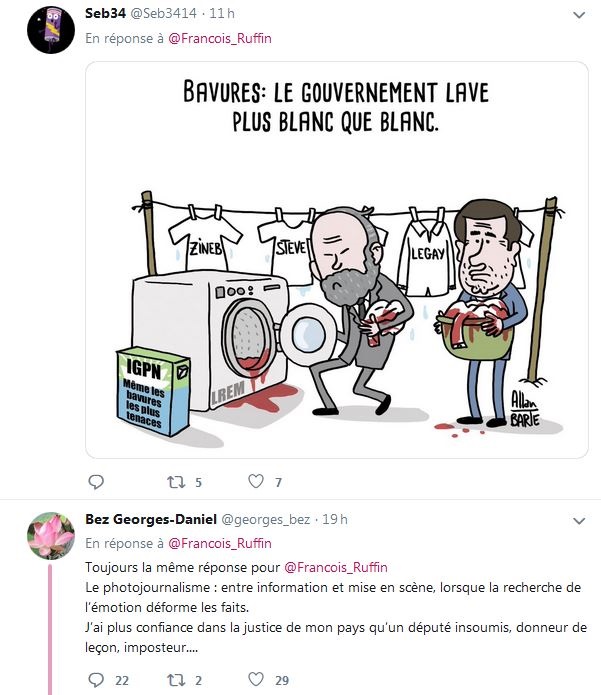Screen dimensions: 601x695
Task: Click the @Seb3414 handle
Action: [x=163, y=13]
